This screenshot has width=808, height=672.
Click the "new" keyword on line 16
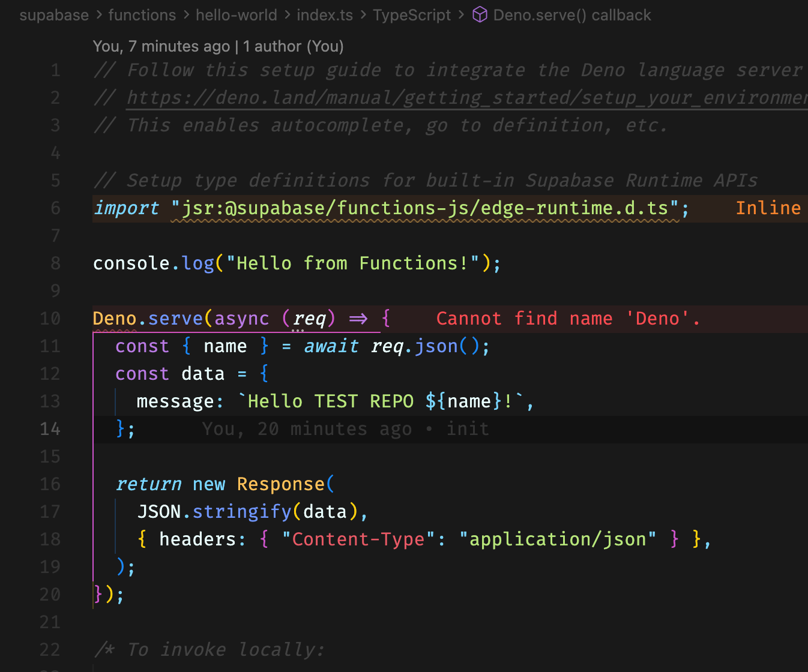209,484
